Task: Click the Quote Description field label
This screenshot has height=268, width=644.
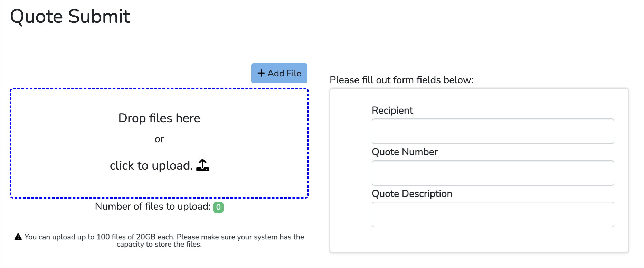Action: coord(412,194)
